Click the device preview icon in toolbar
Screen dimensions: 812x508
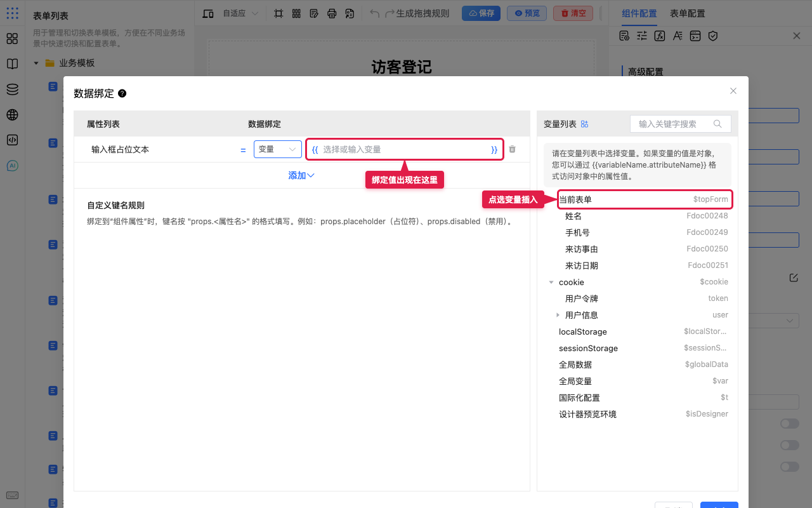[208, 13]
